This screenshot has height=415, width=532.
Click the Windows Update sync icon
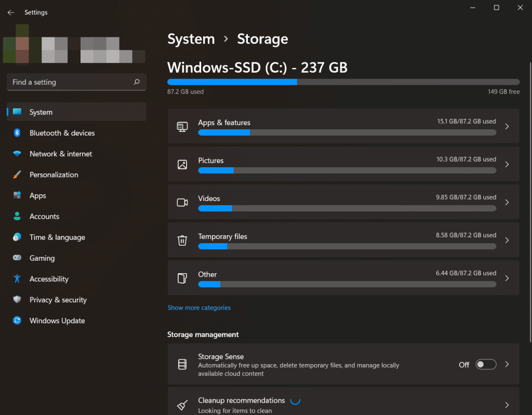click(17, 320)
